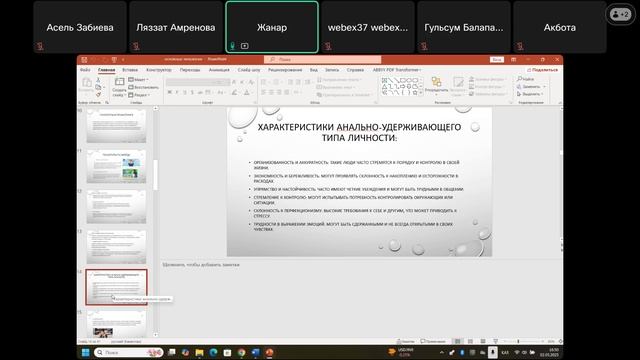Select slide 12 thumbnail
This screenshot has width=640, height=360.
tap(116, 207)
